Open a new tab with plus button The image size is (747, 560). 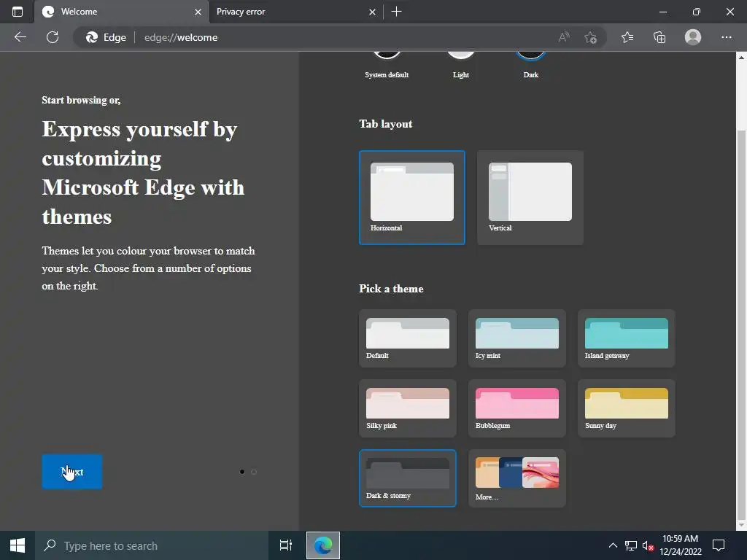point(396,12)
